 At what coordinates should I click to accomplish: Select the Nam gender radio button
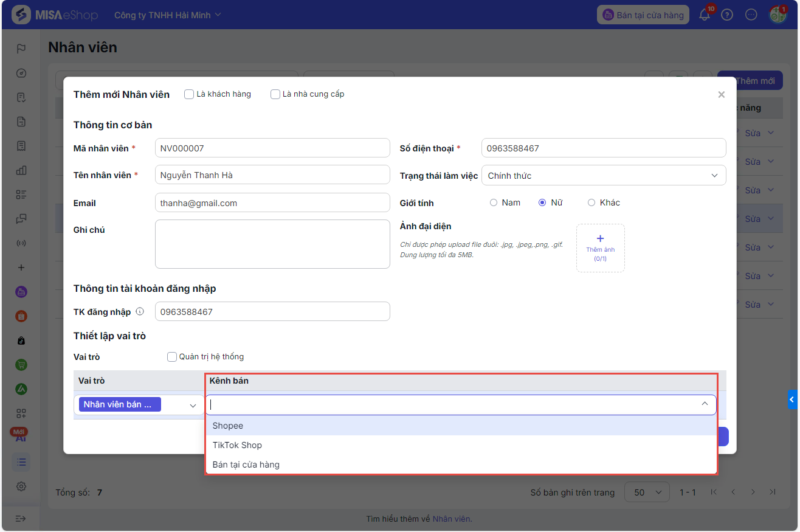click(494, 202)
